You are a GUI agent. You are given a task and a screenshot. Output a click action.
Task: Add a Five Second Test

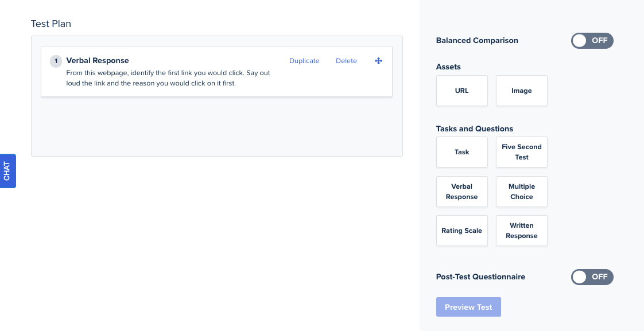(x=521, y=152)
